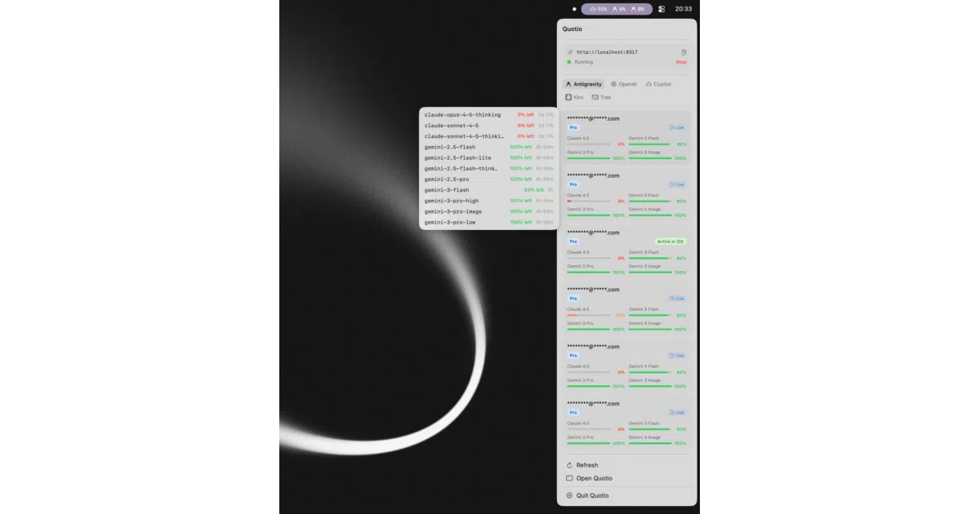Select the gemini-3-pro-image row

pos(488,211)
